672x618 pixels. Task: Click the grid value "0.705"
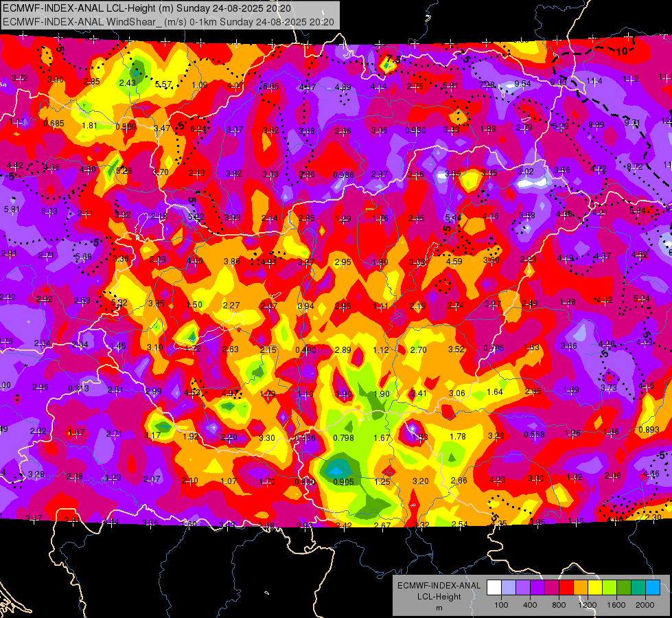pyautogui.click(x=494, y=348)
